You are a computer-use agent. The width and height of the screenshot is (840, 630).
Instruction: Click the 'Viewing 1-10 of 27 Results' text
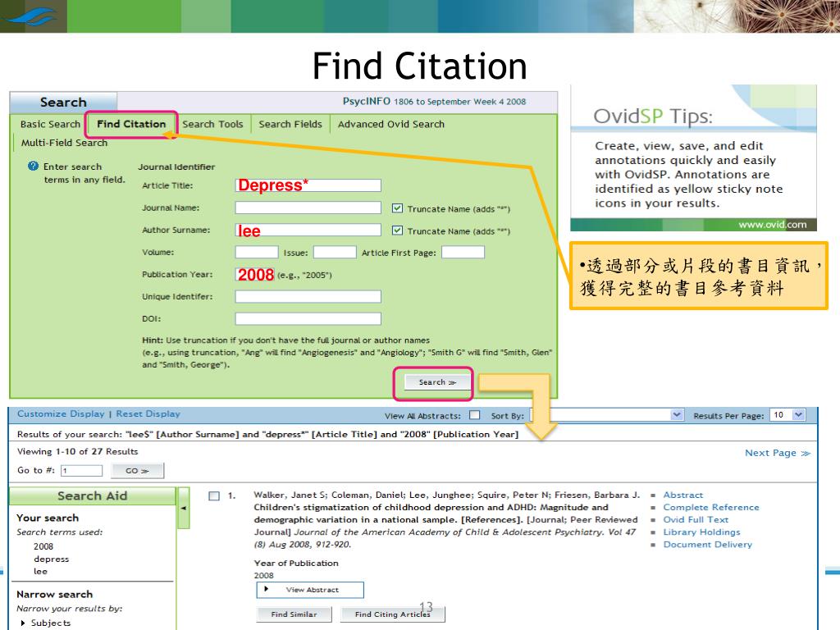point(78,452)
